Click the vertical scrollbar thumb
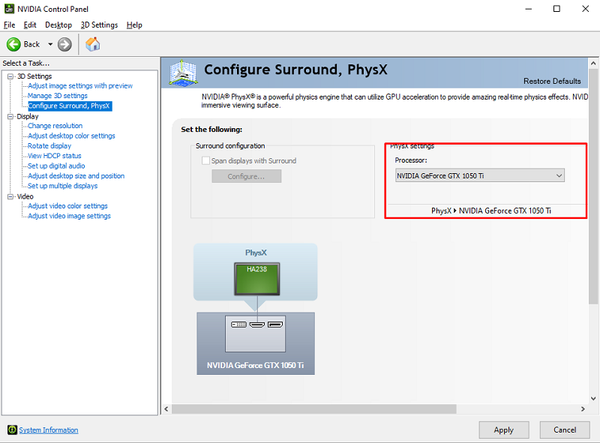 click(x=593, y=186)
